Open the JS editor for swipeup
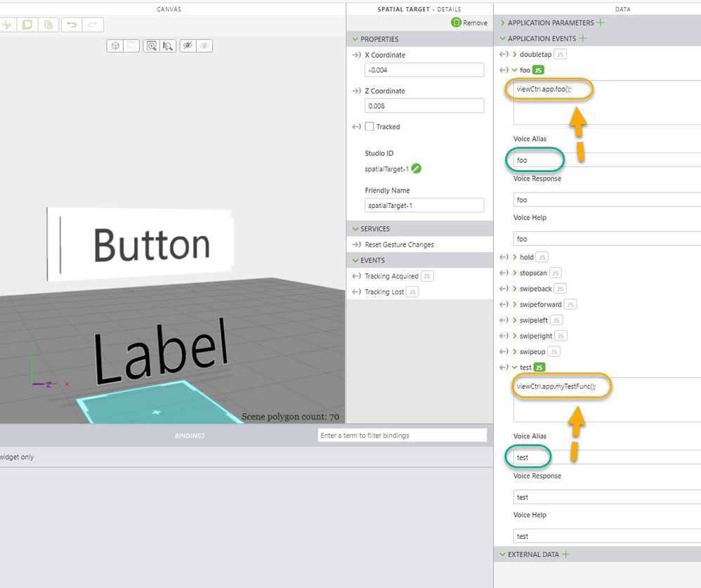Image resolution: width=701 pixels, height=588 pixels. [553, 351]
